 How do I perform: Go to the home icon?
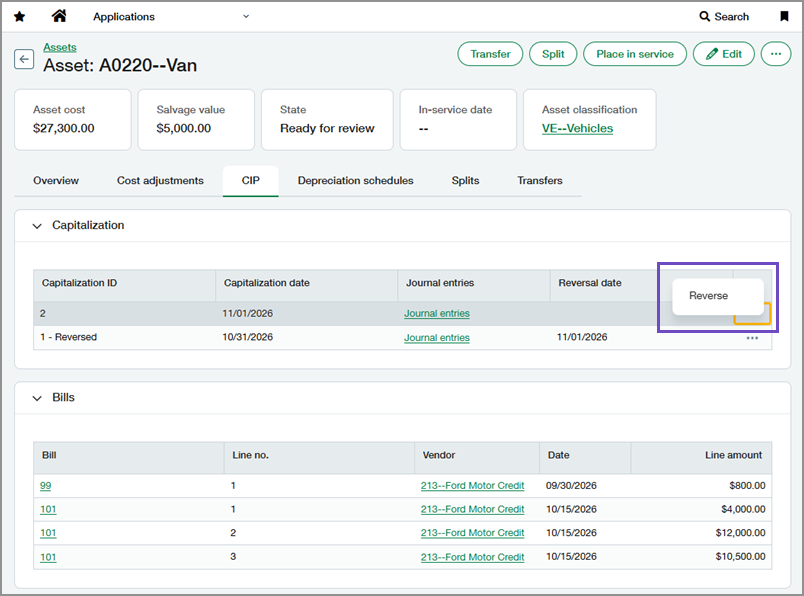(x=59, y=16)
